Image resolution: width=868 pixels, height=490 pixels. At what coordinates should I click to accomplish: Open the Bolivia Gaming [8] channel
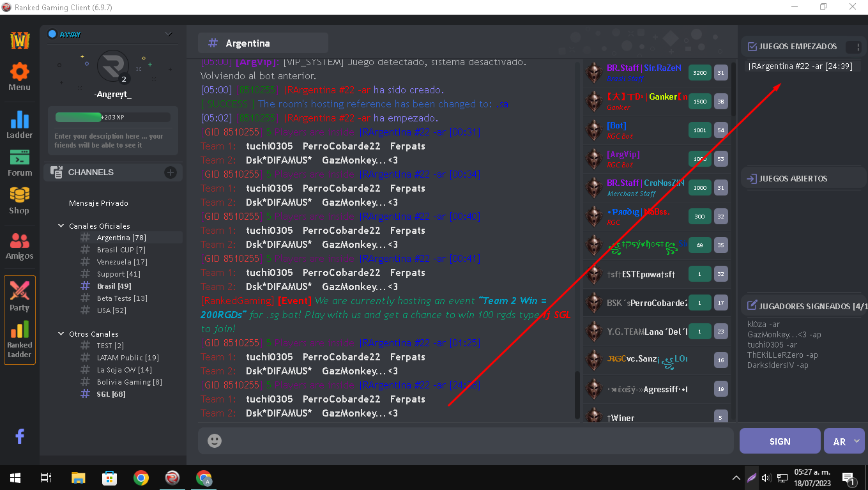[x=129, y=382]
